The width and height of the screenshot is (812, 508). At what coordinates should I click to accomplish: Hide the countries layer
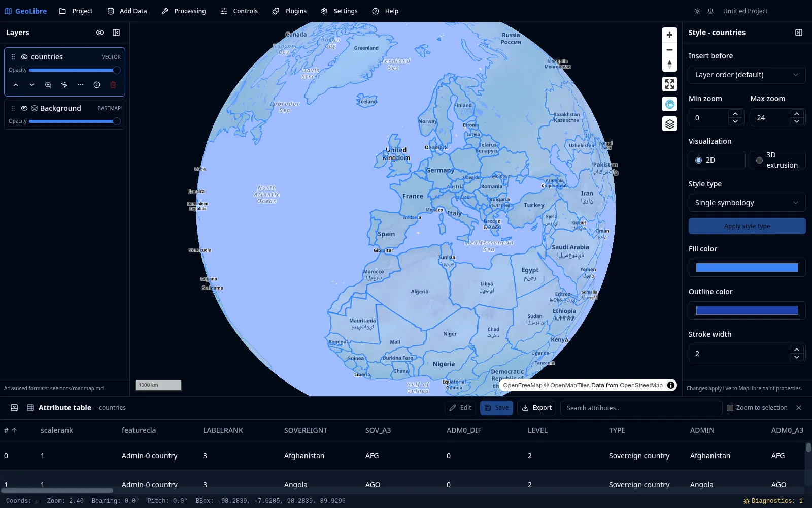click(24, 57)
